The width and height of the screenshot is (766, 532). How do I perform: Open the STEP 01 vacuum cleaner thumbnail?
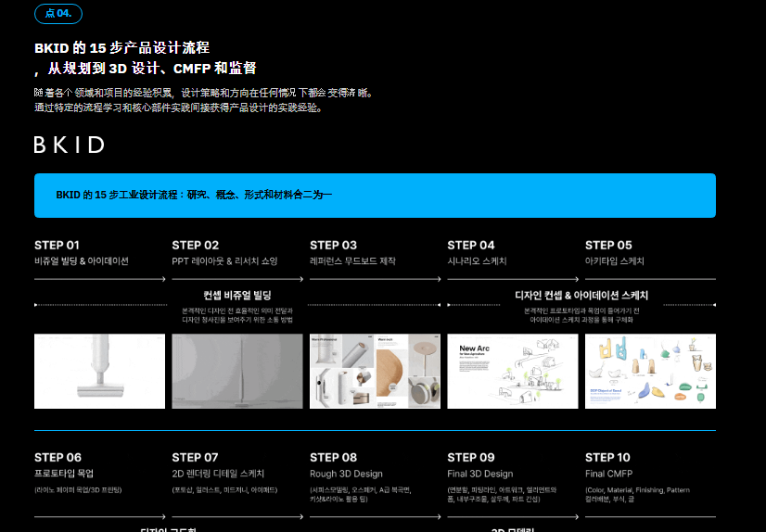point(99,371)
